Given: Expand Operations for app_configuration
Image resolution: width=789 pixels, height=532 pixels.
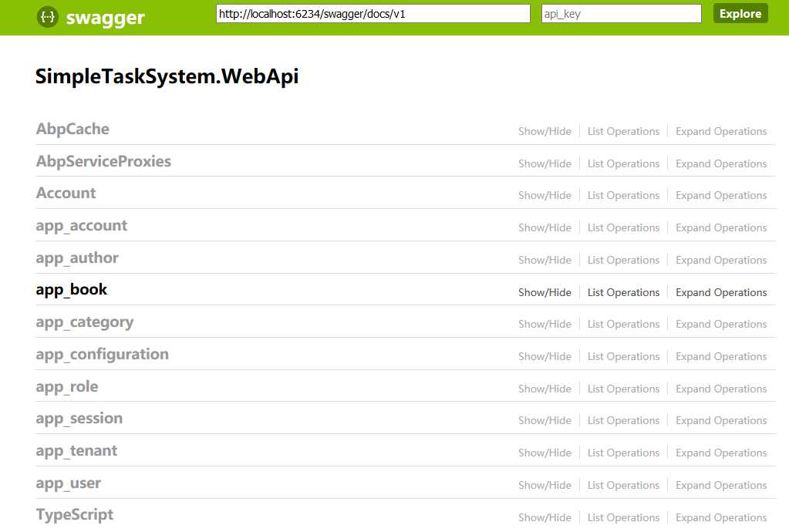Looking at the screenshot, I should (721, 356).
